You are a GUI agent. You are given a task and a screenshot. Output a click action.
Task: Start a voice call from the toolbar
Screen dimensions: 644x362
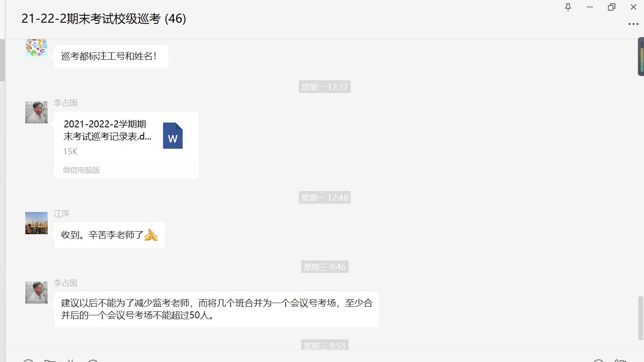(x=599, y=360)
